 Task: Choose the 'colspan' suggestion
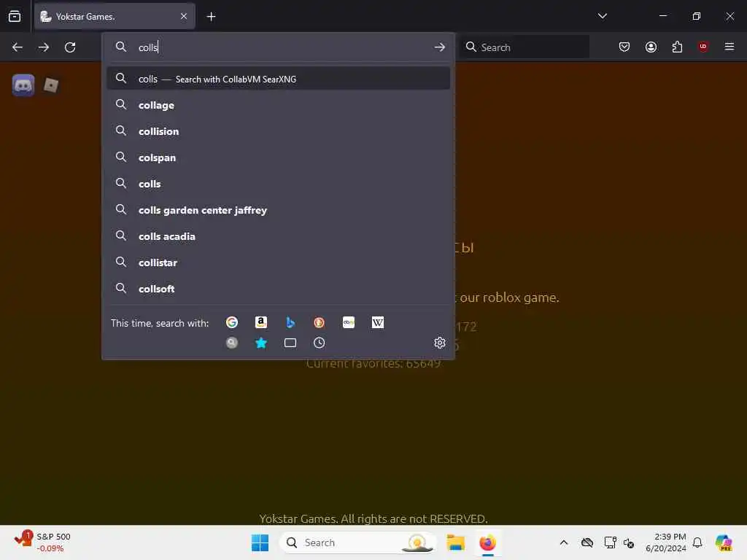(278, 157)
